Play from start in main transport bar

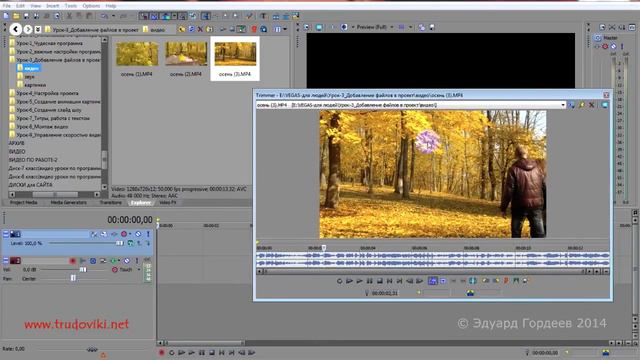coord(182,353)
